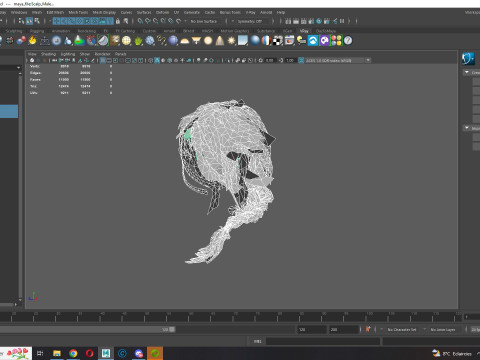Click the green-outlined bowl shelf icon
480x360 pixels.
pos(103,41)
